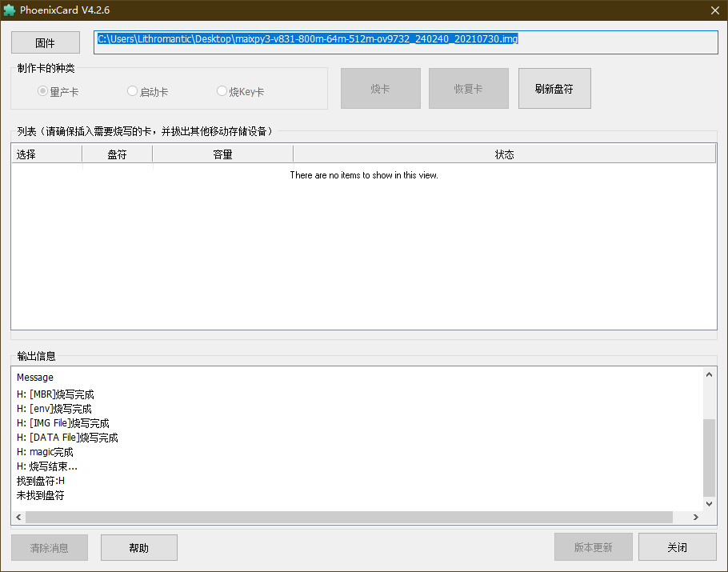Click the output log vertical scrollbar thumb
The height and width of the screenshot is (572, 728).
point(709,458)
